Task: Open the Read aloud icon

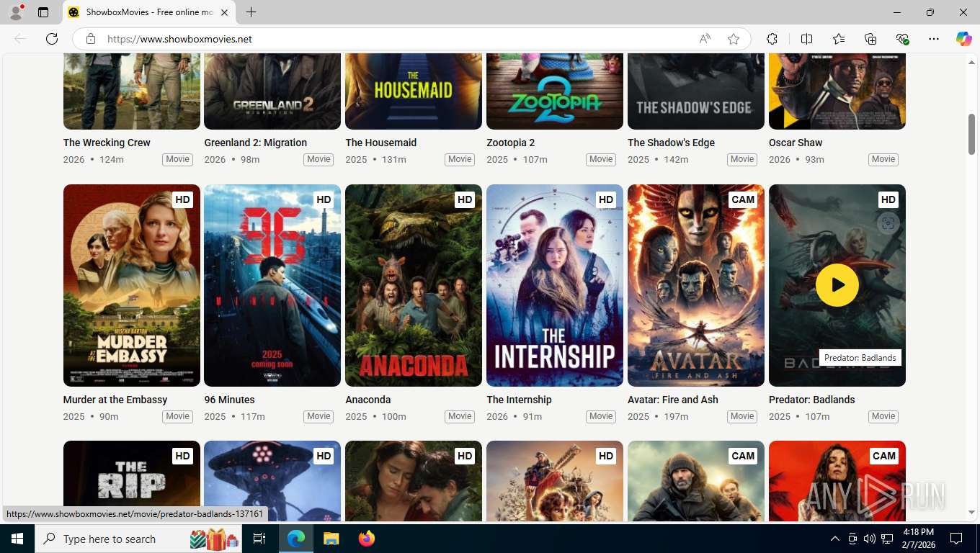Action: 705,39
